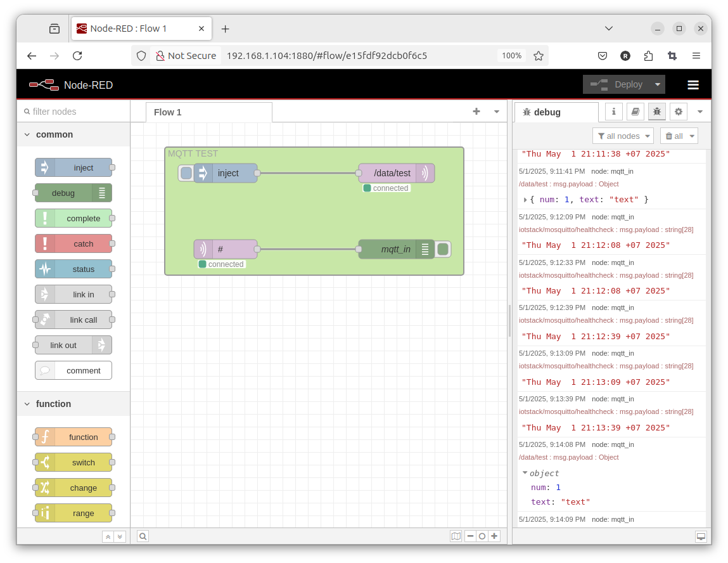Image resolution: width=728 pixels, height=563 pixels.
Task: Switch to the Flow 1 tab
Action: click(209, 112)
